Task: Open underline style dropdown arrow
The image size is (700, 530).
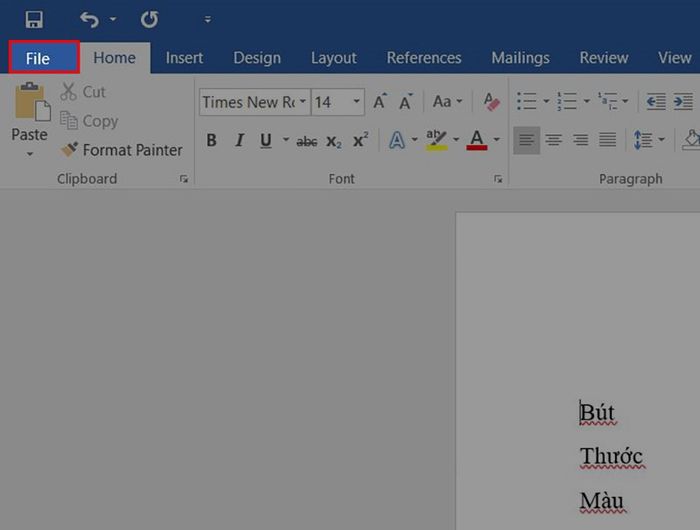Action: coord(286,140)
